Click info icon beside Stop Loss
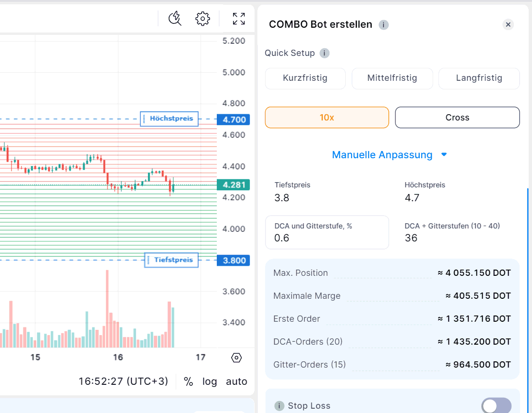Screen dimensions: 532x413 click(279, 406)
